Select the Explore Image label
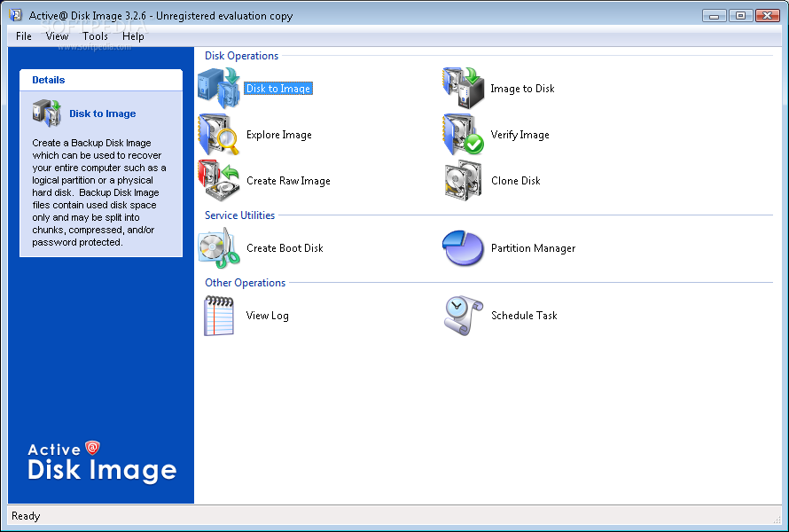The image size is (789, 532). pos(278,135)
